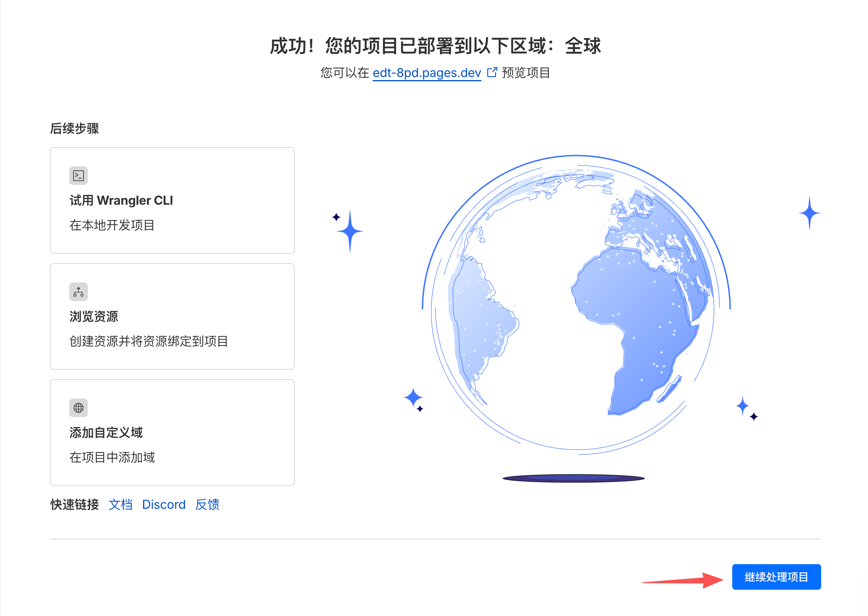The height and width of the screenshot is (616, 868).
Task: Click the globe icon in 添加自定义域 card
Action: pyautogui.click(x=79, y=408)
